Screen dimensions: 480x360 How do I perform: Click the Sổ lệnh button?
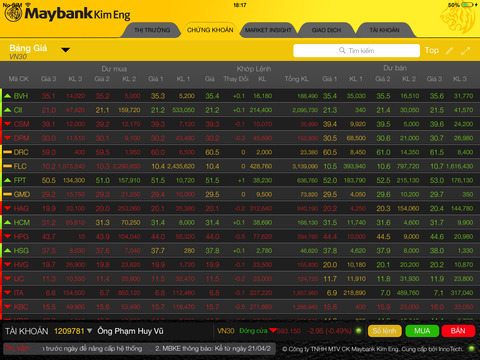[x=384, y=331]
